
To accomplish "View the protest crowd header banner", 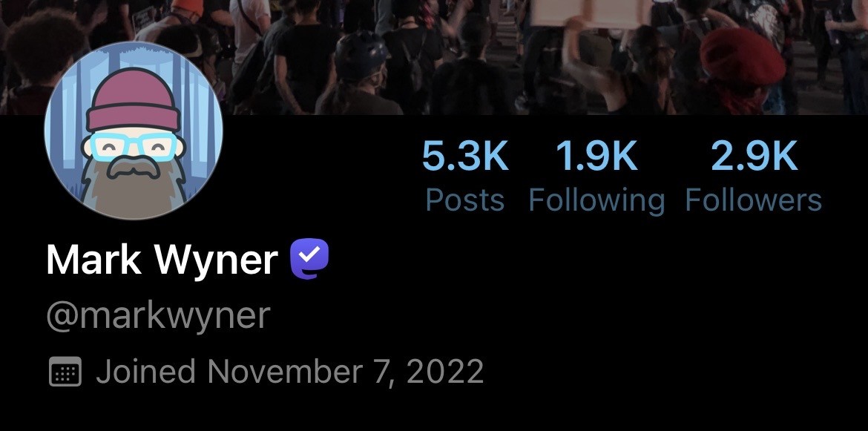I will coord(434,57).
